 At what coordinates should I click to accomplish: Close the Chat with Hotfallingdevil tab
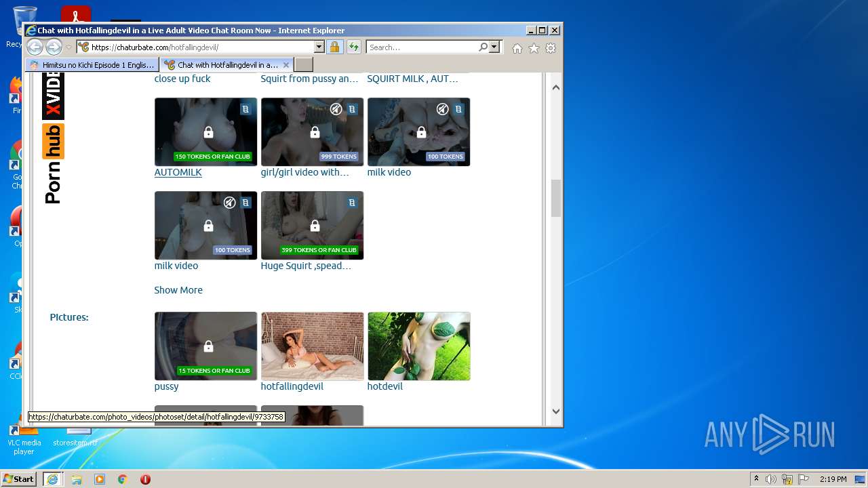286,65
